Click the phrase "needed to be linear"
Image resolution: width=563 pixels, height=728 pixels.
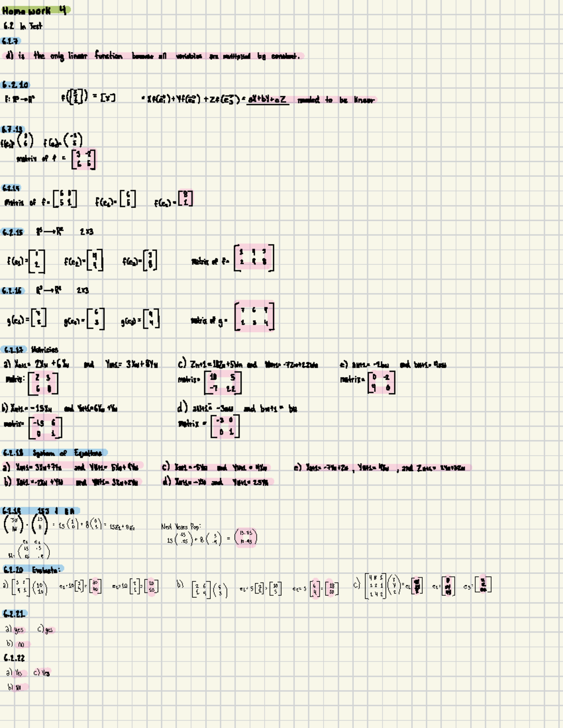click(336, 100)
